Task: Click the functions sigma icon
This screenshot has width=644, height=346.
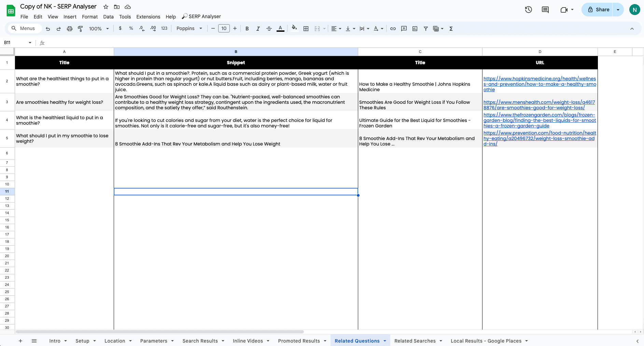Action: 451,28
